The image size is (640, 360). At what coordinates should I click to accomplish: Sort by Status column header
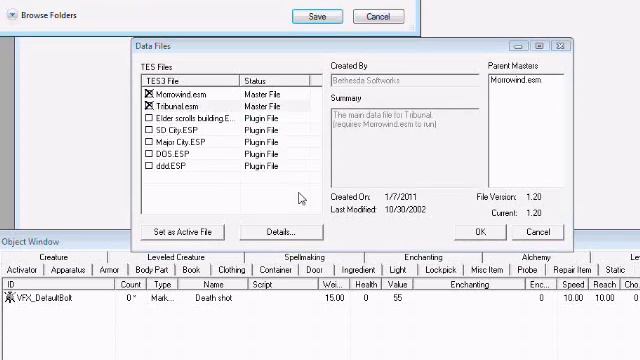click(x=274, y=81)
